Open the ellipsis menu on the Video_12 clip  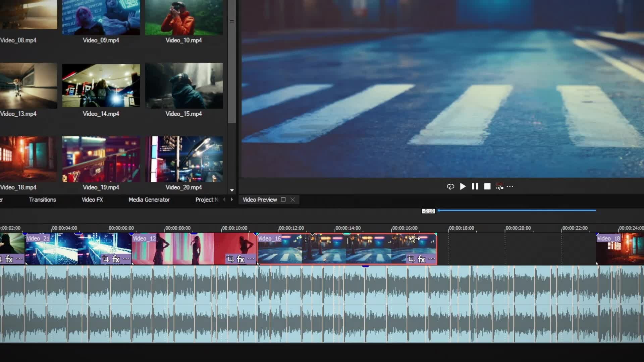251,259
